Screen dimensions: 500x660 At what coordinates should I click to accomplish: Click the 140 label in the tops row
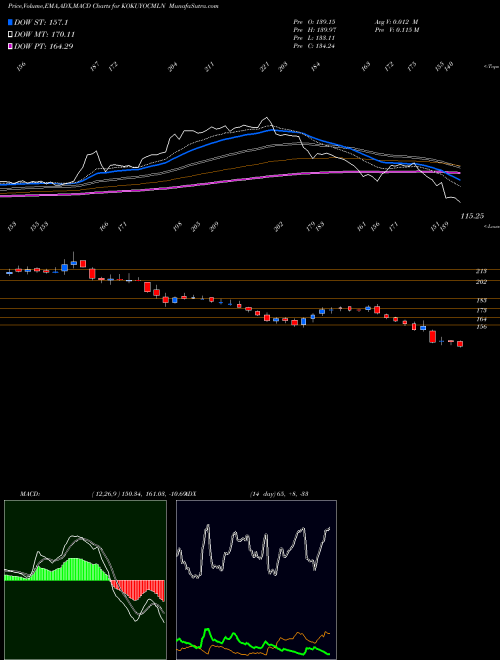pyautogui.click(x=449, y=66)
